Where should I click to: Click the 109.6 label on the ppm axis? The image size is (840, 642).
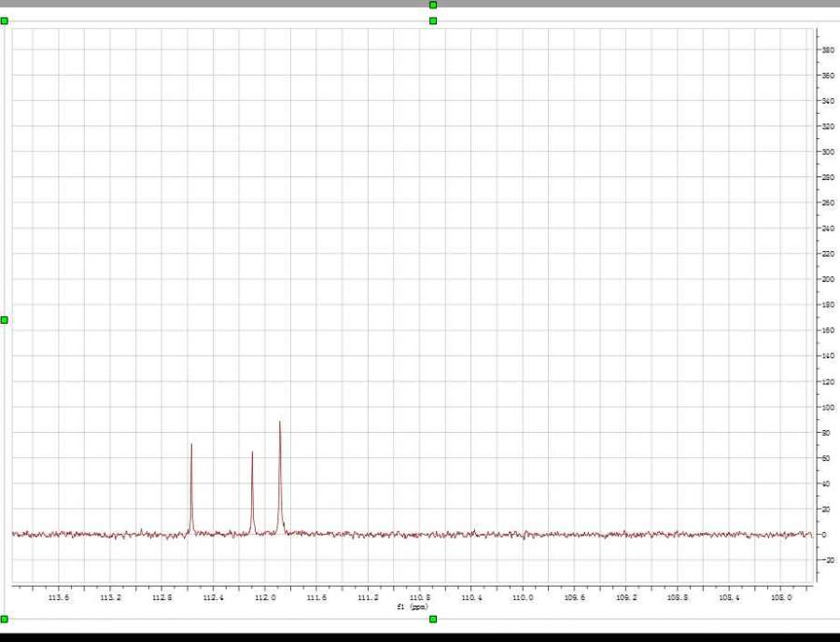tap(574, 597)
